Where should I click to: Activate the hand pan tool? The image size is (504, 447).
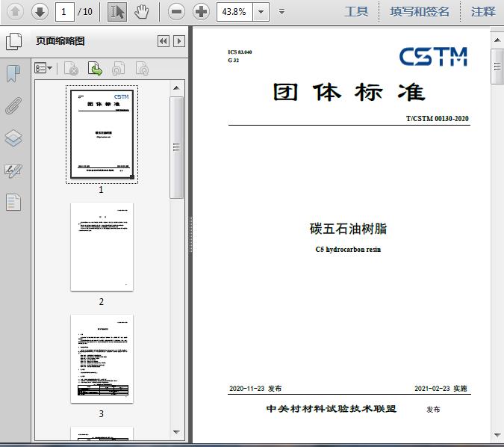[141, 12]
